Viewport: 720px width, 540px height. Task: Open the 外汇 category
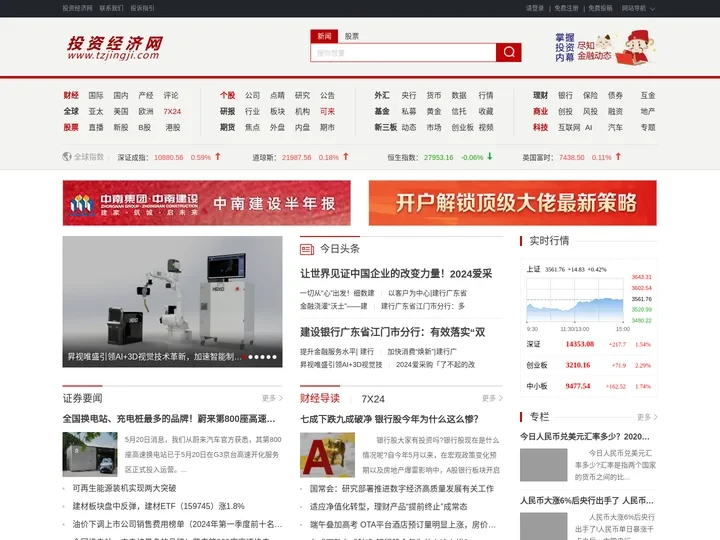pos(382,96)
